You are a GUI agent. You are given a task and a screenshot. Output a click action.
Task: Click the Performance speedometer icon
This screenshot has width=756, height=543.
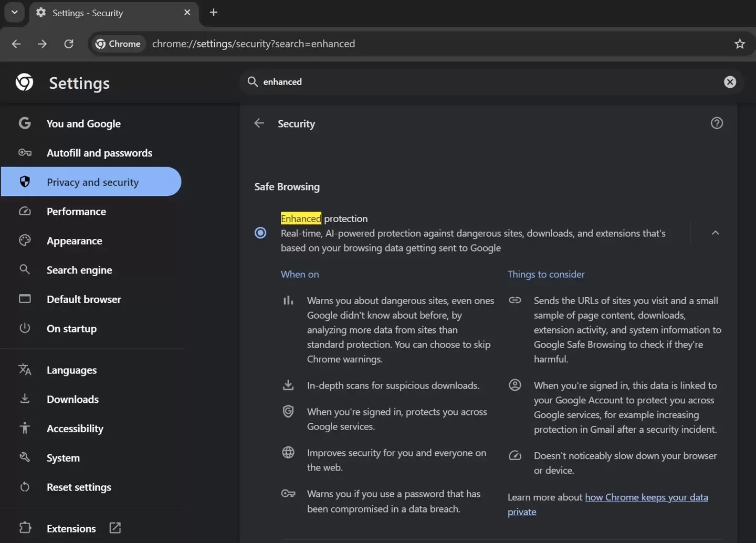[x=25, y=211]
